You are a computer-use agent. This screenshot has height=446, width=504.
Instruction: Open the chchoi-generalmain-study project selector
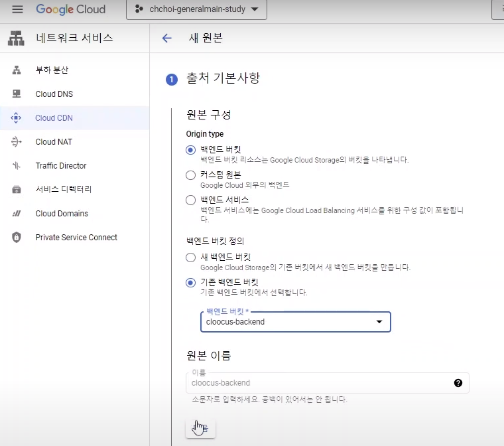pos(196,9)
